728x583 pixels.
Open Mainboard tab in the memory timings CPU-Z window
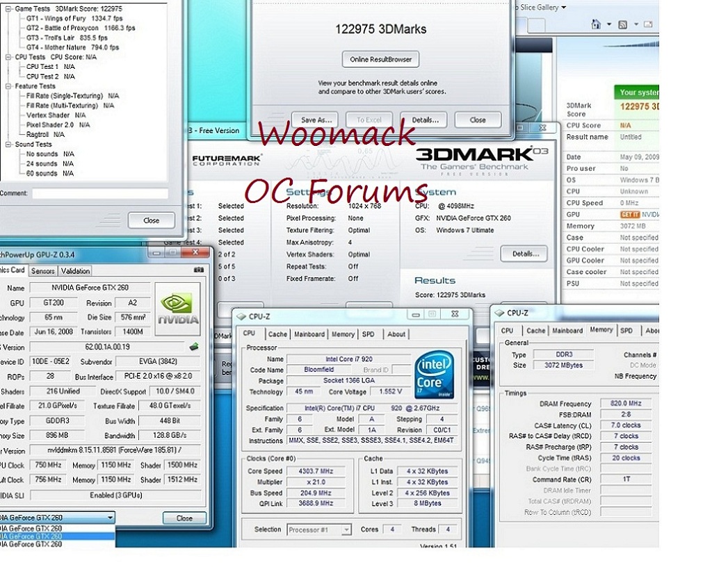(567, 331)
